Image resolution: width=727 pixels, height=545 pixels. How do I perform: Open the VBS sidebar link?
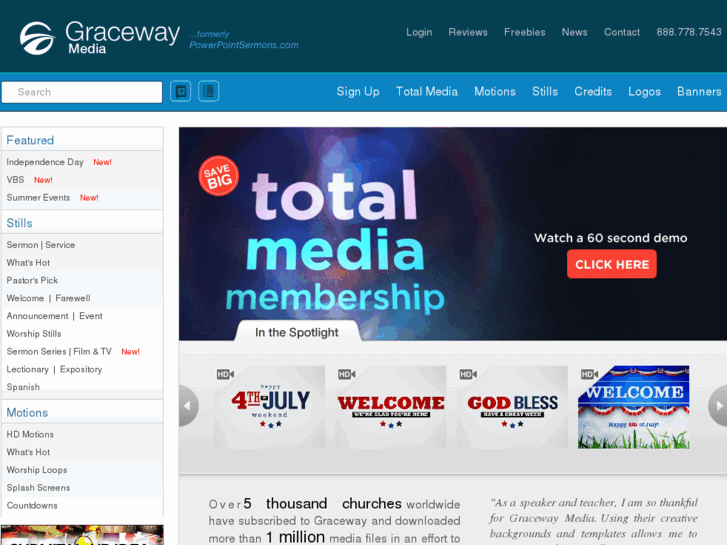coord(15,180)
